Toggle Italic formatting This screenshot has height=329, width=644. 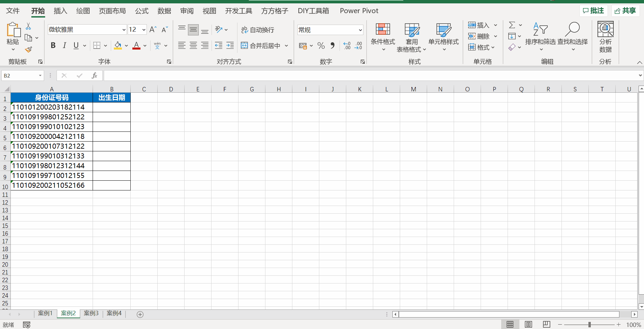tap(64, 46)
